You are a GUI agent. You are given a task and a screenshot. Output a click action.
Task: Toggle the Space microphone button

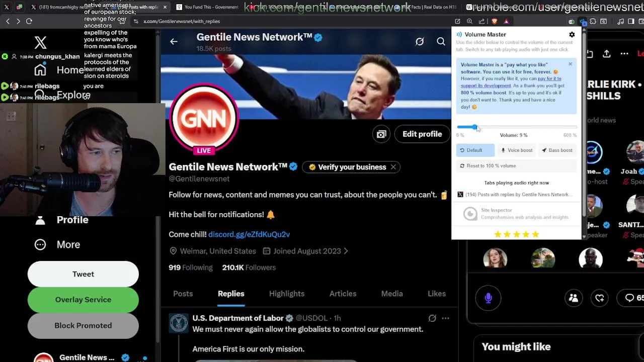[488, 298]
